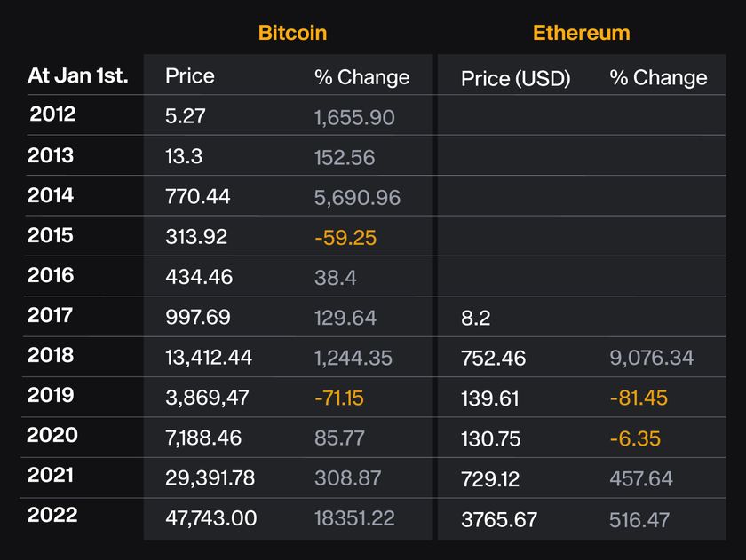Screen dimensions: 746x560
Task: Click Ethereum price 8.2
Action: [475, 318]
